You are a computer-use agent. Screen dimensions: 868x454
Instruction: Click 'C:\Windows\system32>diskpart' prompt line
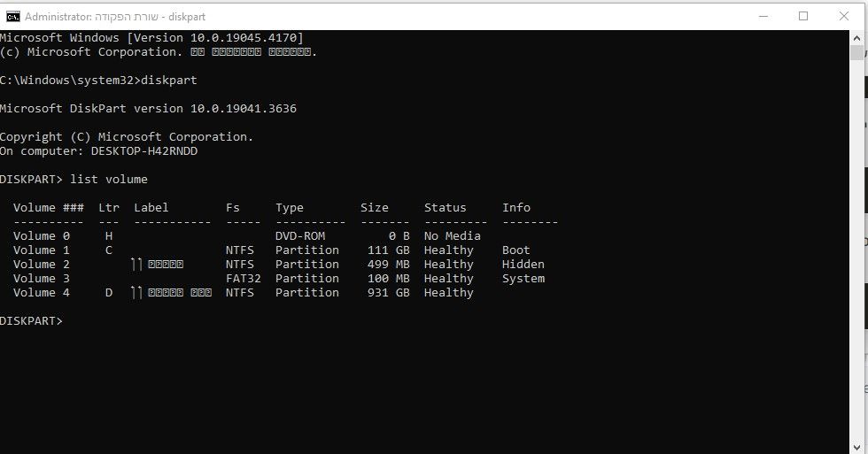(98, 81)
